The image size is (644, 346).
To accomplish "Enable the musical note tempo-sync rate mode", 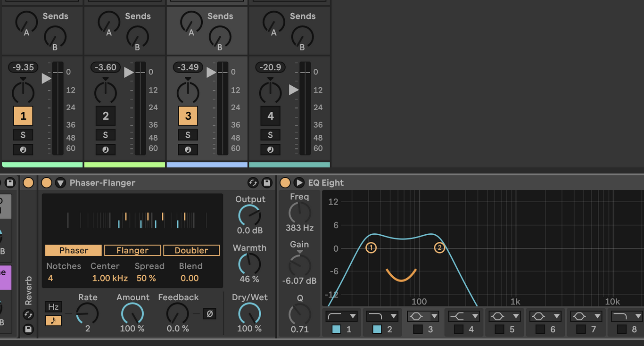I will pos(53,321).
